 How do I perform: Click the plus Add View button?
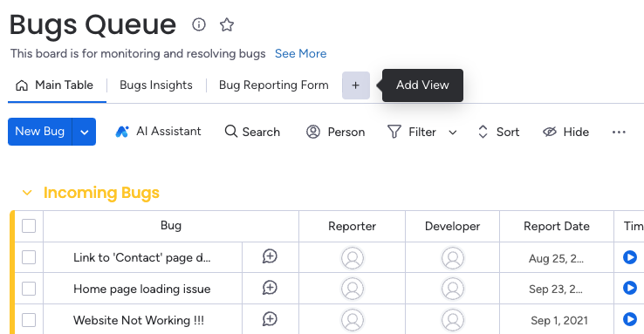[x=356, y=85]
